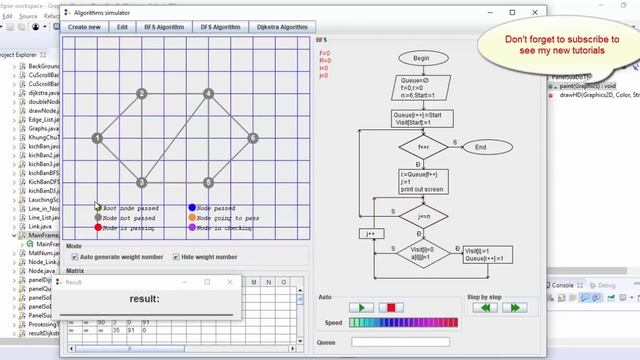The height and width of the screenshot is (360, 640).
Task: Pick graph node 3 on the canvas
Action: pyautogui.click(x=142, y=182)
